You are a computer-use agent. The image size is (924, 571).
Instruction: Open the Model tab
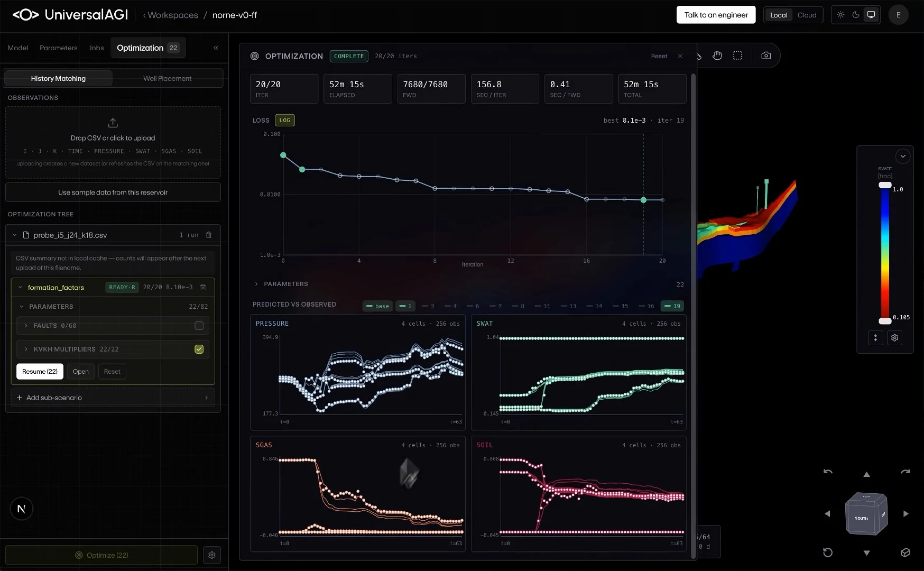point(18,48)
